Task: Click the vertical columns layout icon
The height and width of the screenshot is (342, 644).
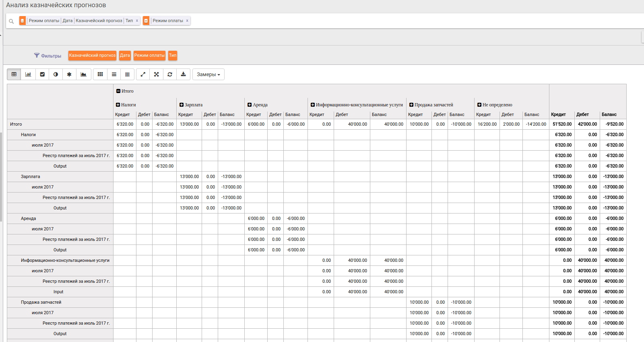Action: pos(127,74)
